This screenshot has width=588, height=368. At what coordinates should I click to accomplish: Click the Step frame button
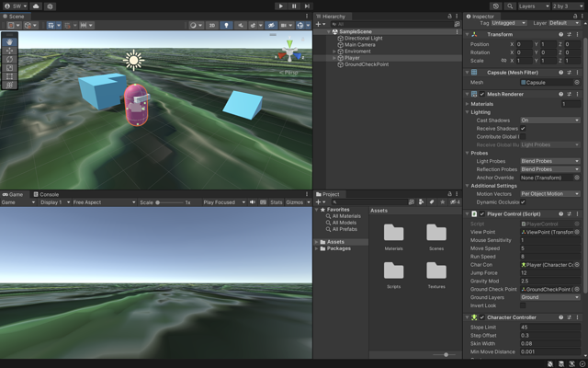pyautogui.click(x=307, y=6)
